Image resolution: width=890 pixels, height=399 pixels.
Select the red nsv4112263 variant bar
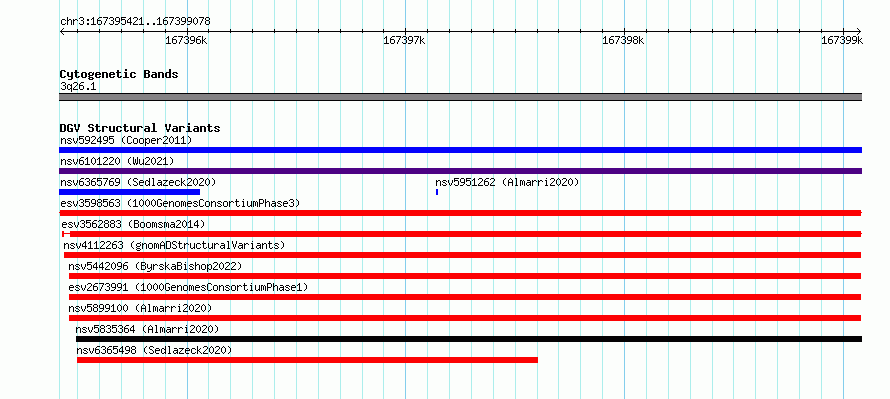point(463,255)
